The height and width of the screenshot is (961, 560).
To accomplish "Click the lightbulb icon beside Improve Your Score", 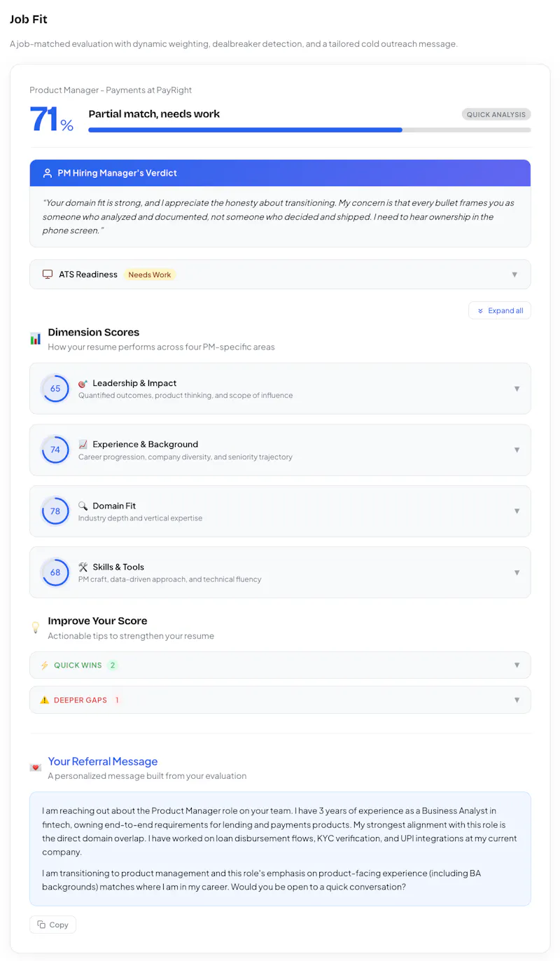I will click(36, 628).
